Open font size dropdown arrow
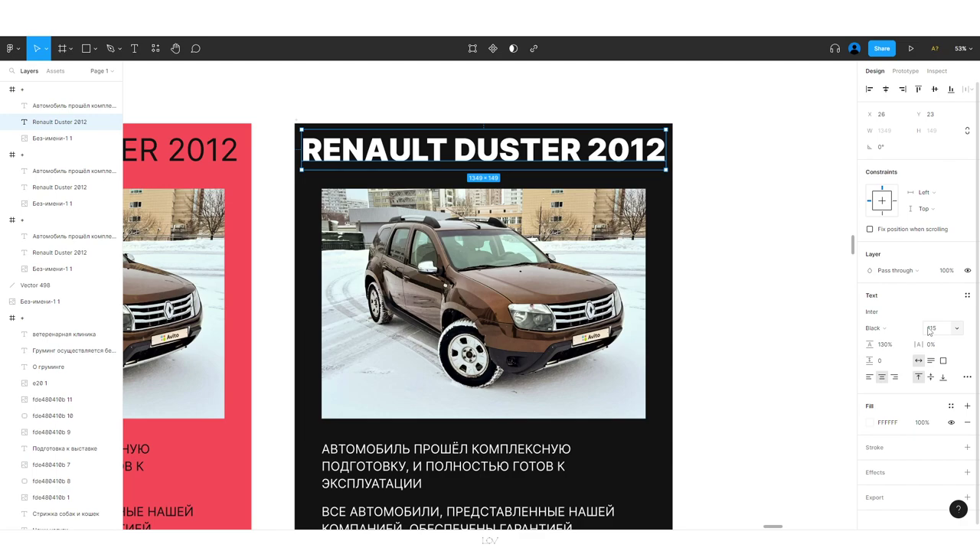Viewport: 980px width, 551px height. [956, 328]
